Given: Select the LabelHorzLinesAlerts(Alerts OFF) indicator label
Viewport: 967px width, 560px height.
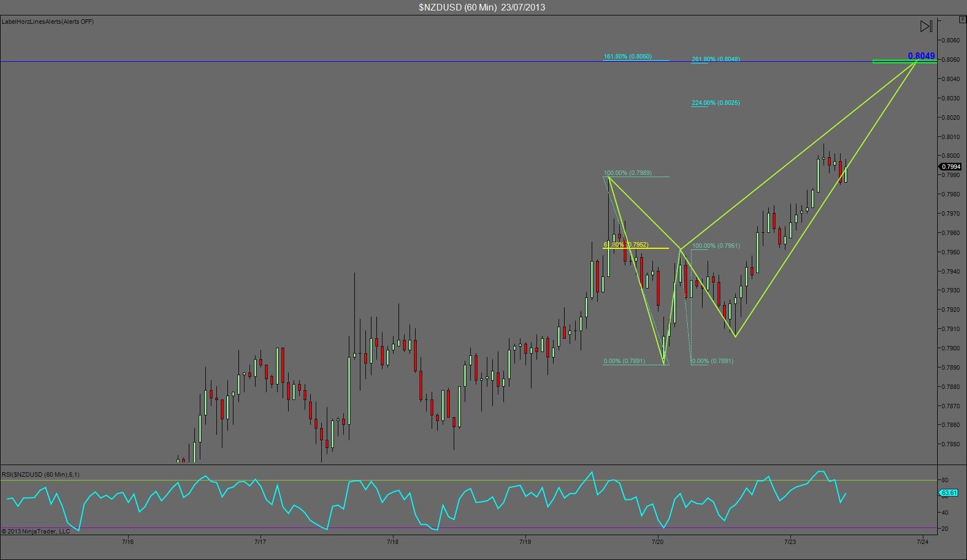Looking at the screenshot, I should click(47, 22).
